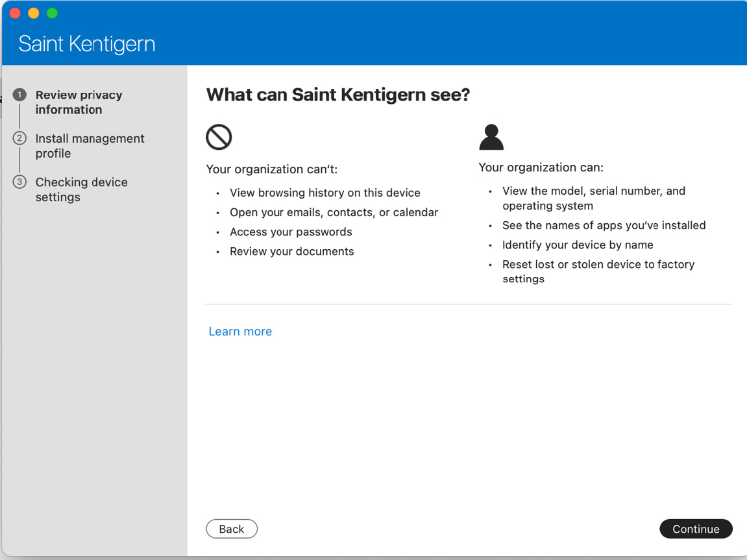The image size is (747, 560).
Task: Click 'Open your emails, contacts, or calendar'
Action: (334, 212)
